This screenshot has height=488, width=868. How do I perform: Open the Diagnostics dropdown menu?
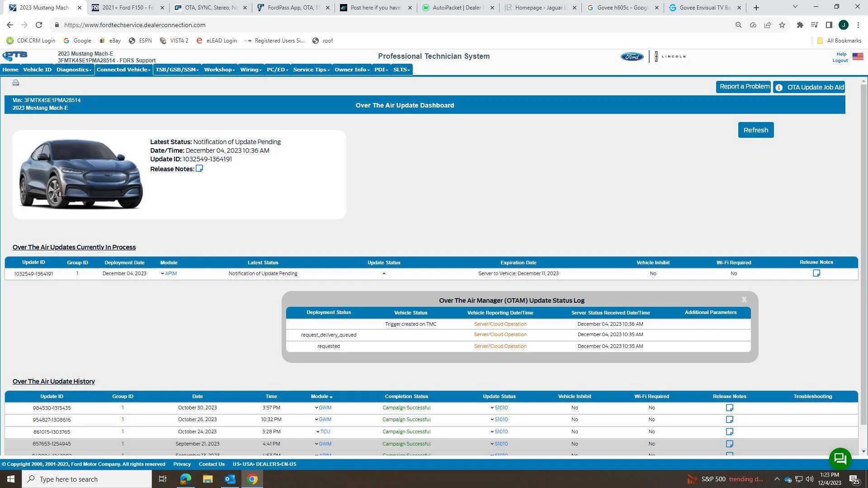pos(74,70)
